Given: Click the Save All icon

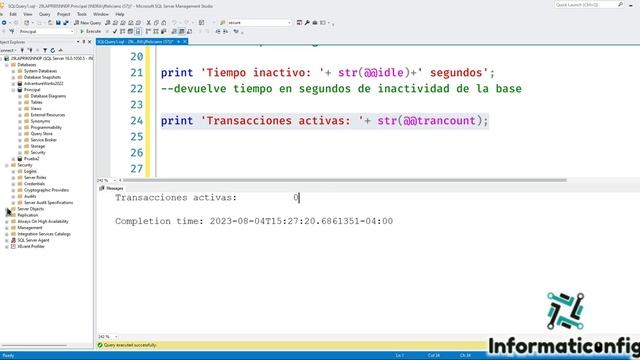Looking at the screenshot, I should pyautogui.click(x=66, y=23).
